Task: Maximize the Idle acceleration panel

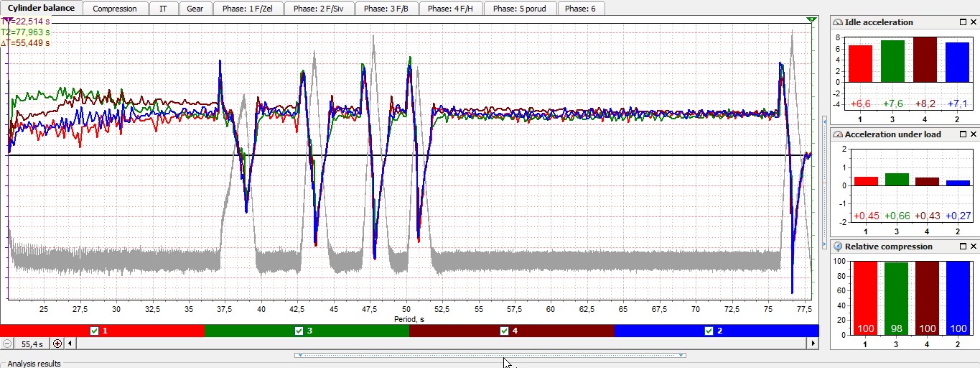Action: pyautogui.click(x=963, y=22)
